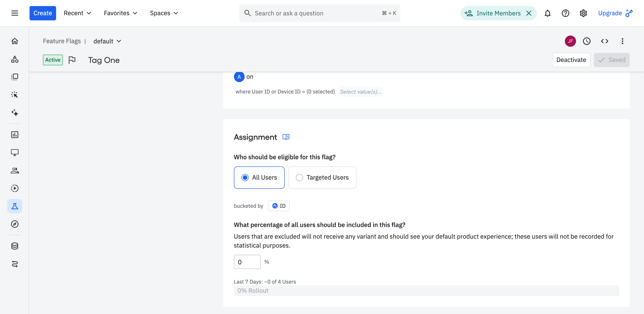Open the code snippet brackets icon

coord(605,41)
